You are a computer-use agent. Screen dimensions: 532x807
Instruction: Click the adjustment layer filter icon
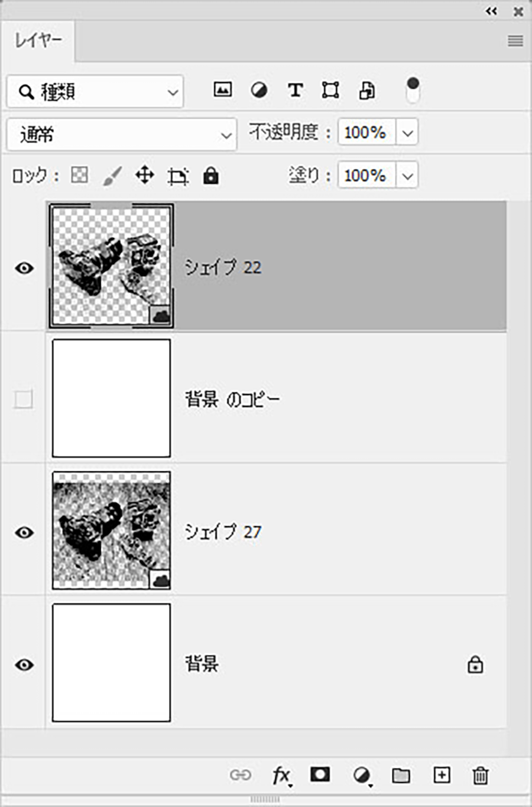pos(259,90)
